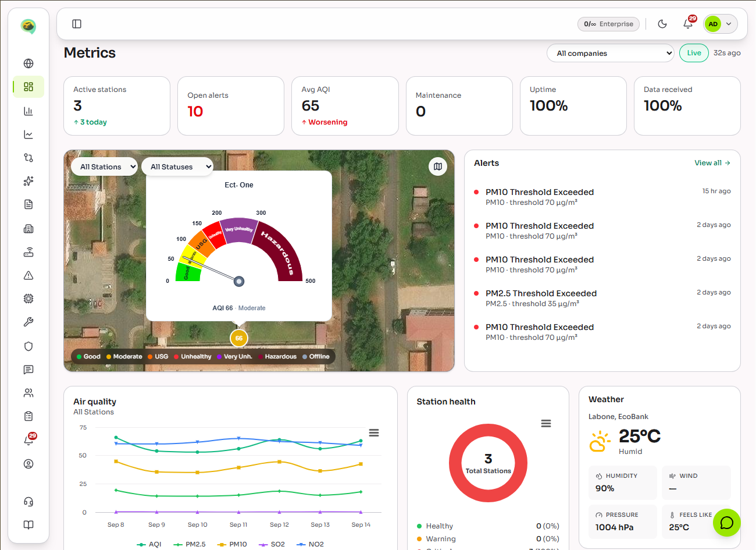
Task: Open the warning triangle alerts icon in sidebar
Action: (x=28, y=275)
